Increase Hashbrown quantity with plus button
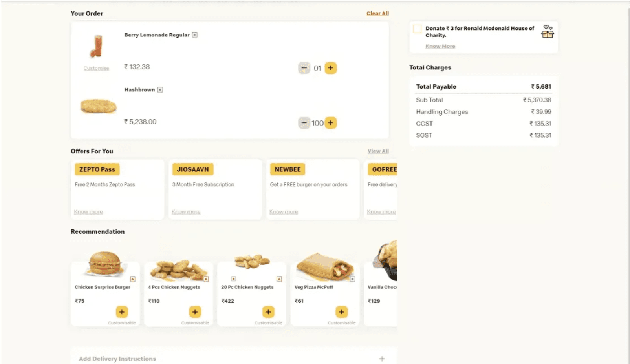 (x=331, y=123)
